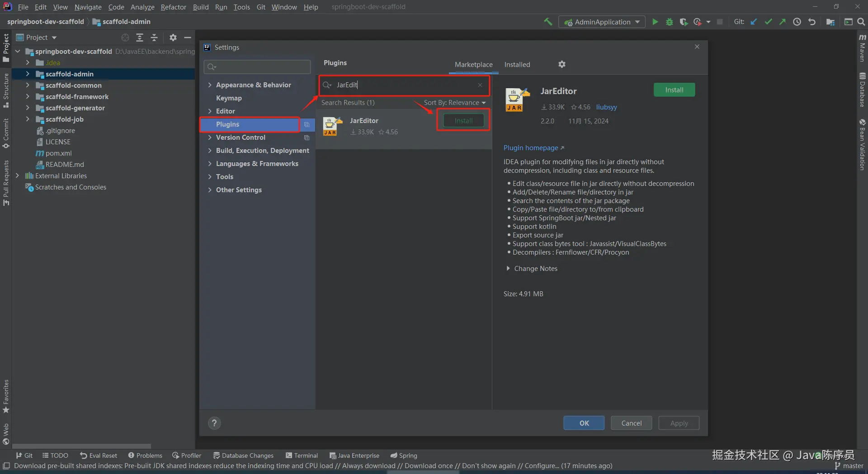This screenshot has height=474, width=868.
Task: Open Search Everywhere magnifier icon
Action: [x=861, y=22]
